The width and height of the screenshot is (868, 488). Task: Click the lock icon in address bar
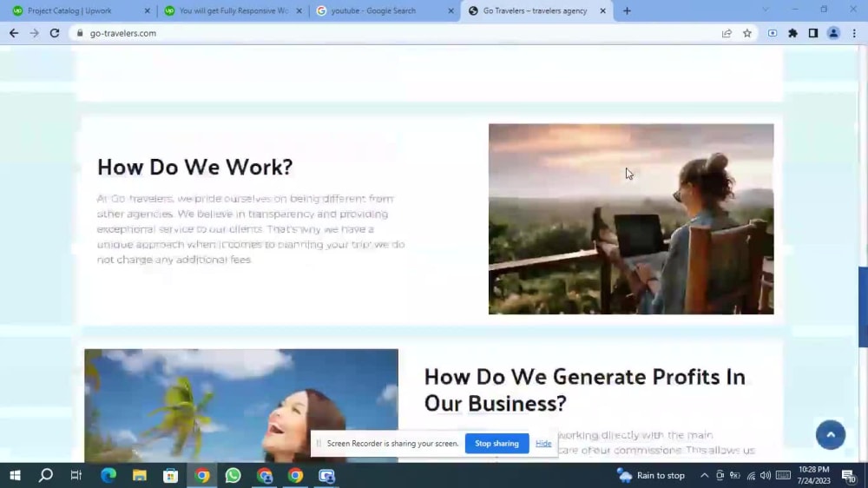pos(80,33)
